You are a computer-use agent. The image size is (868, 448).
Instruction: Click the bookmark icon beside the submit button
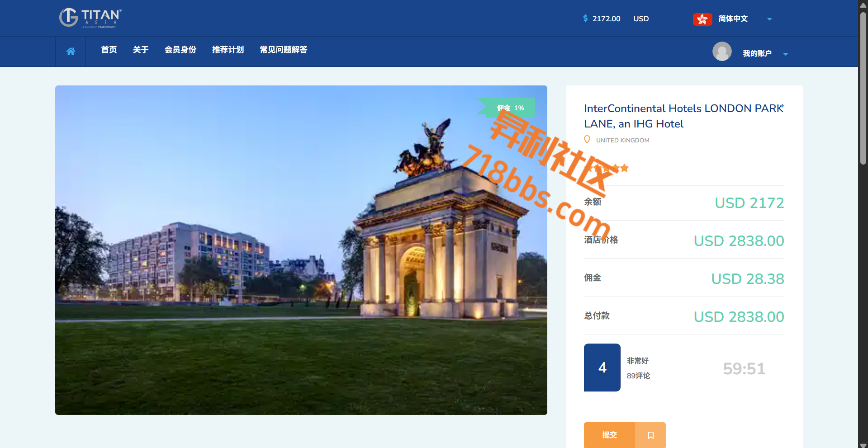650,435
